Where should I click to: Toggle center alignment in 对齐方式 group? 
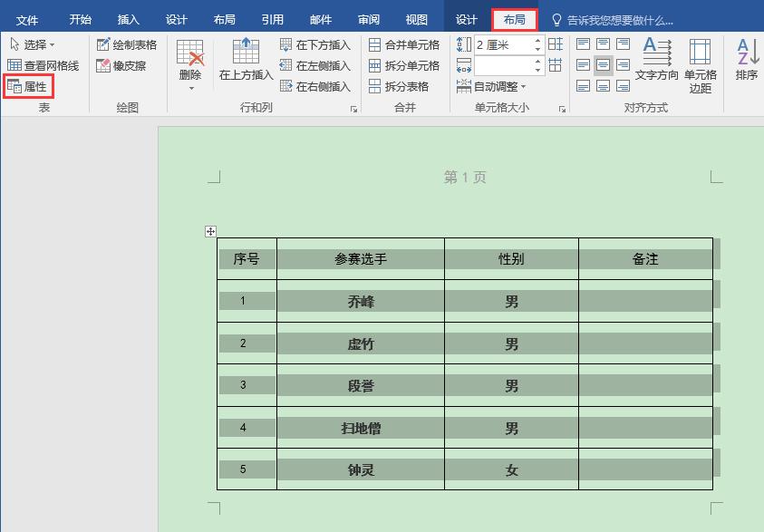[x=603, y=64]
